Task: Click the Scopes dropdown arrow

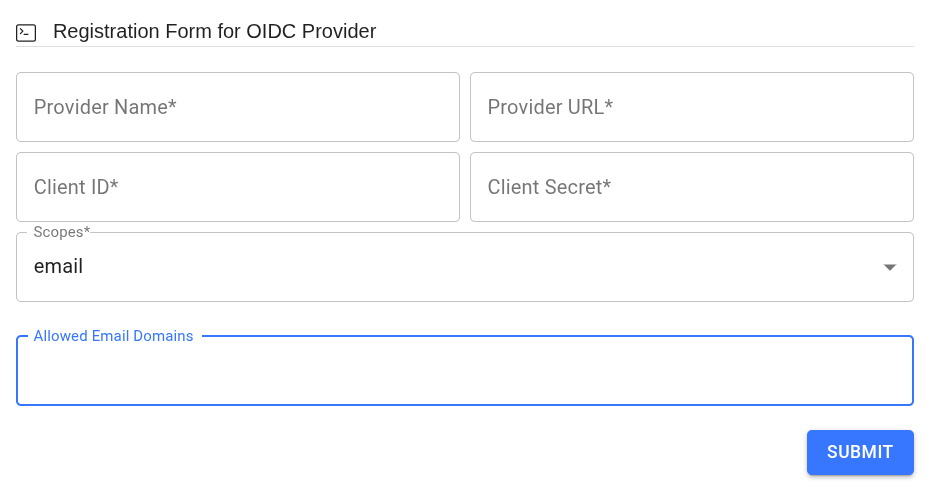Action: pos(889,267)
